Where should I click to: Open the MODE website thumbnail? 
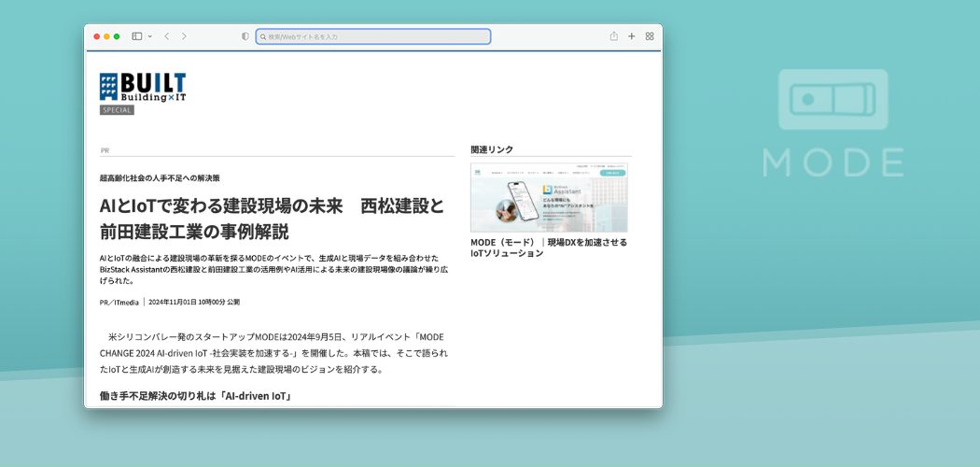(549, 197)
